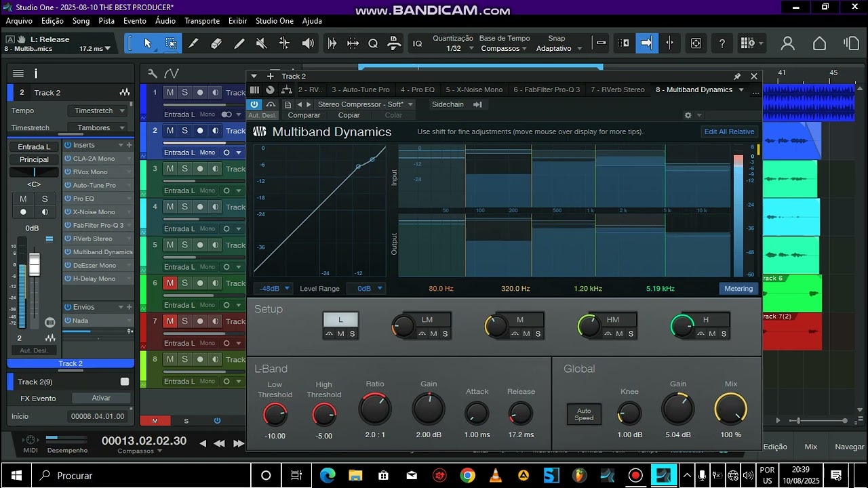868x488 pixels.
Task: Open the Multiband Dynamics settings gear
Action: [x=688, y=115]
